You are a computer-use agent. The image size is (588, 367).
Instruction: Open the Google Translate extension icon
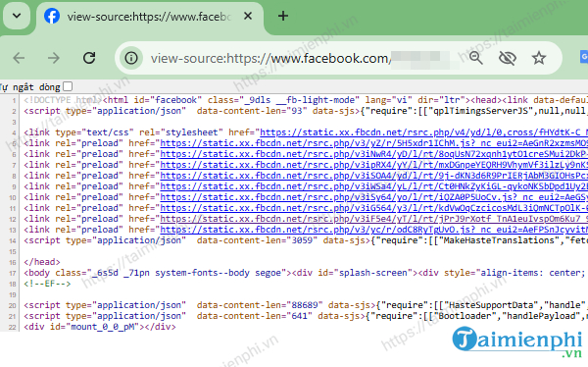(583, 58)
